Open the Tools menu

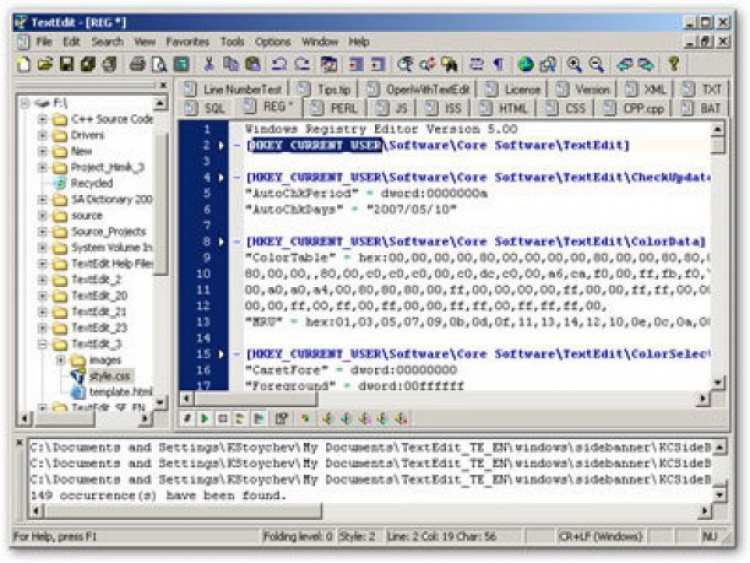[232, 42]
